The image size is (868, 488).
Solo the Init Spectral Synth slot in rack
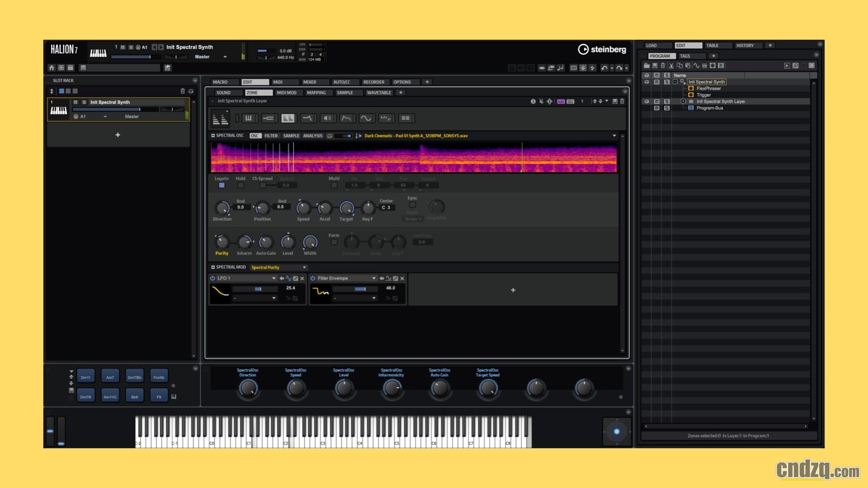pos(84,102)
